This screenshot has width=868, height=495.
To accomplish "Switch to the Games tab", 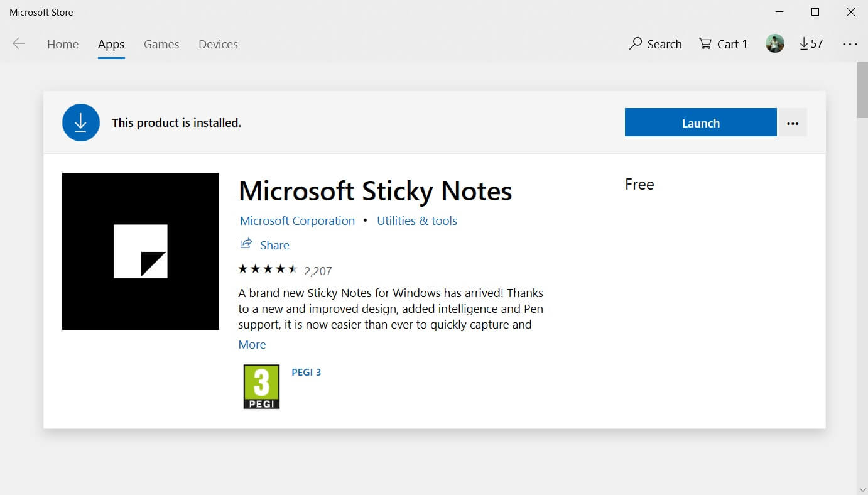I will coord(161,44).
